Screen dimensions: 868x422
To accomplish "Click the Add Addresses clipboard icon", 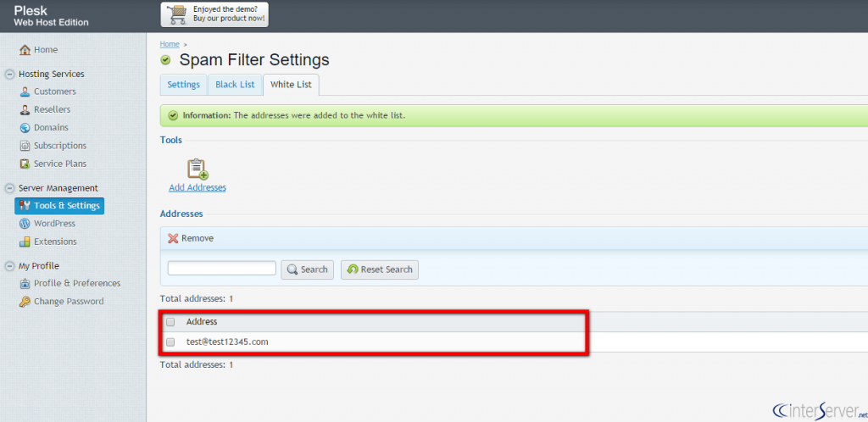I will (x=198, y=169).
